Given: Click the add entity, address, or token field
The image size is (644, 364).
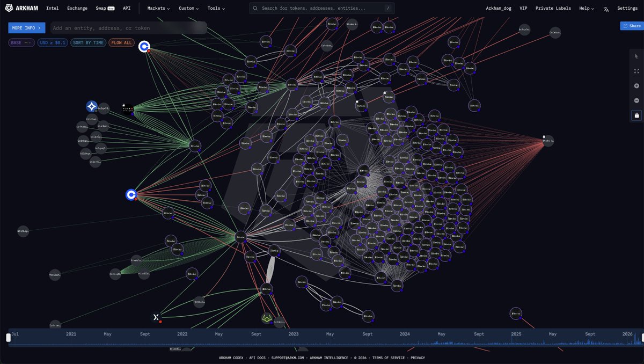Looking at the screenshot, I should coord(129,28).
